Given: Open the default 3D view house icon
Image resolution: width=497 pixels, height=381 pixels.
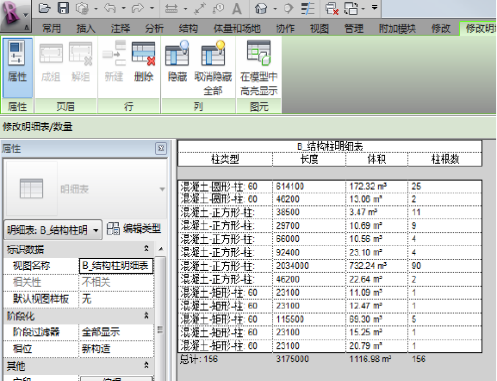Looking at the screenshot, I should tap(261, 8).
